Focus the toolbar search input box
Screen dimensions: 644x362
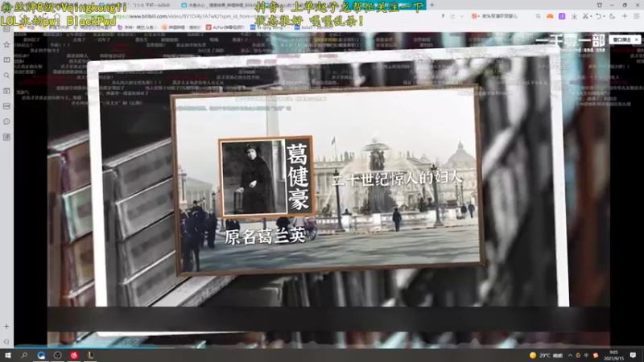[x=507, y=16]
